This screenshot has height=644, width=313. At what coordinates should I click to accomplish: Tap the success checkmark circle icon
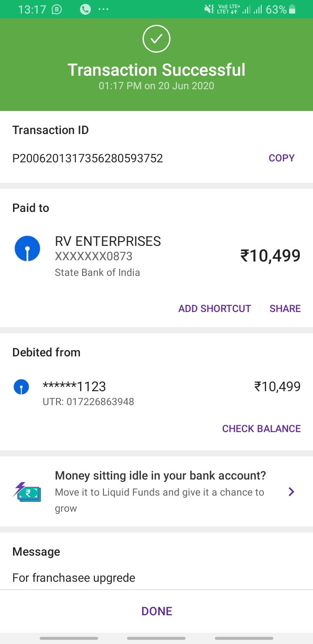pyautogui.click(x=156, y=39)
